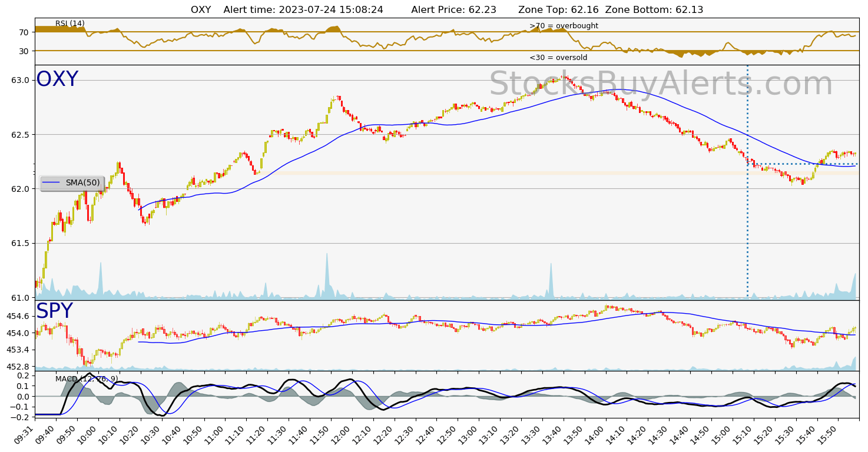868x452 pixels.
Task: Click the 454.6 SPY axis label
Action: pyautogui.click(x=19, y=316)
